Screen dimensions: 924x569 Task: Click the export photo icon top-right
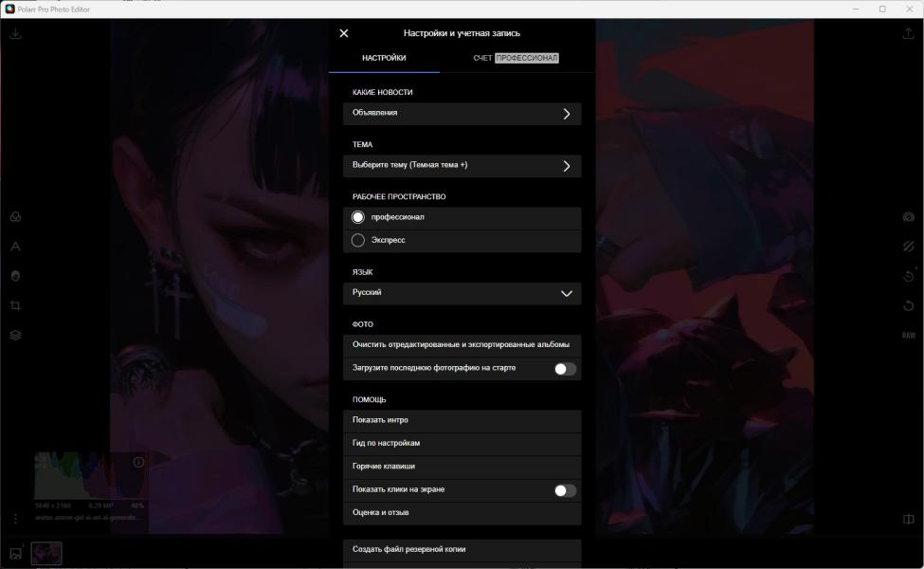click(x=908, y=33)
